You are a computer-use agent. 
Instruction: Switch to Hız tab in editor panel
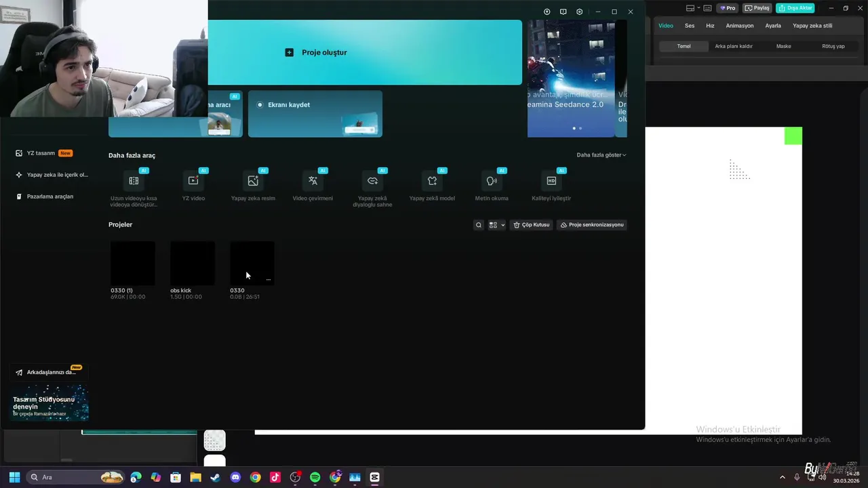710,26
